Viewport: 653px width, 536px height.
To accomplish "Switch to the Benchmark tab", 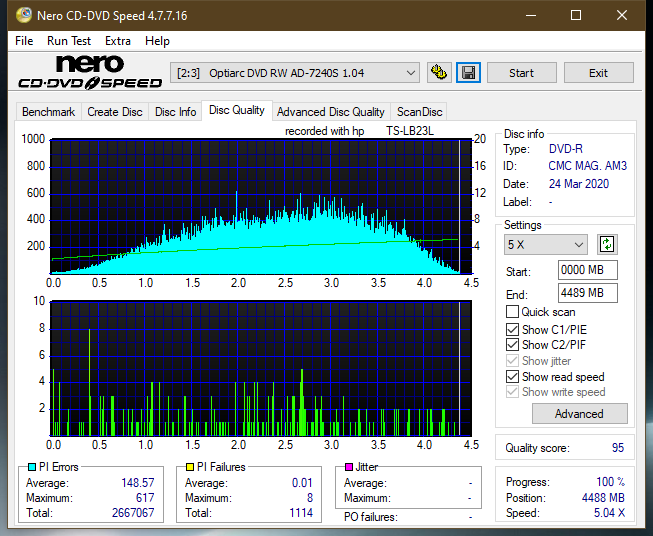I will pos(49,112).
